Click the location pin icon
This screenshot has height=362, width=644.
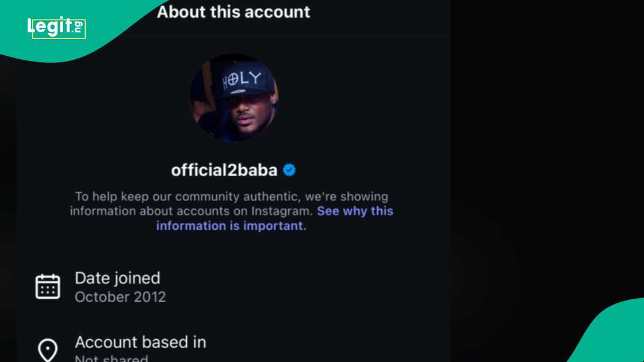click(48, 349)
